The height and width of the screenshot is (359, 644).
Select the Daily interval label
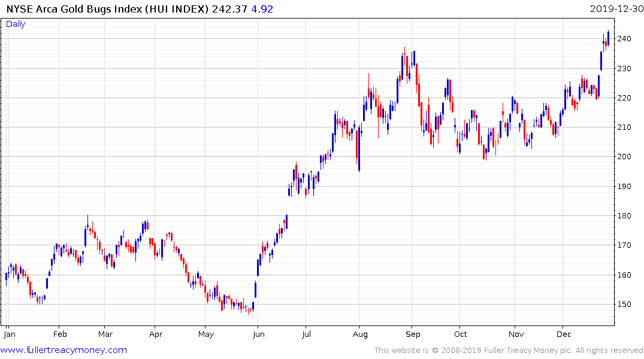pos(16,24)
